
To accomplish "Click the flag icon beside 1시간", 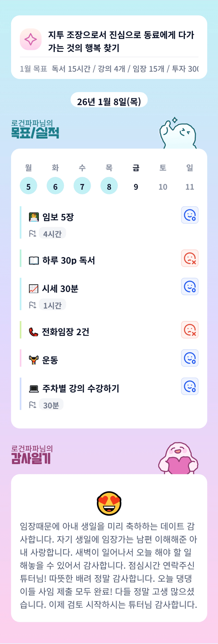I will (x=32, y=305).
